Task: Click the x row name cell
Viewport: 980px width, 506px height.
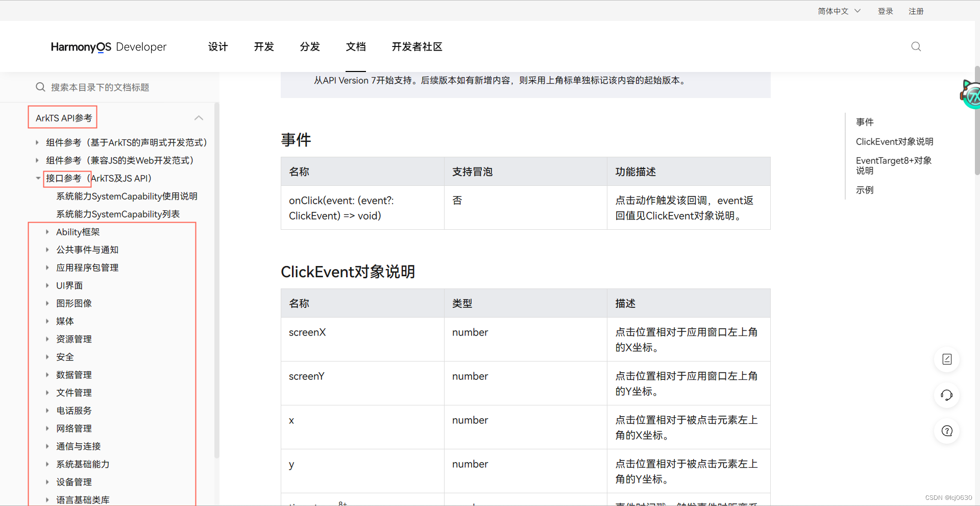Action: [362, 427]
